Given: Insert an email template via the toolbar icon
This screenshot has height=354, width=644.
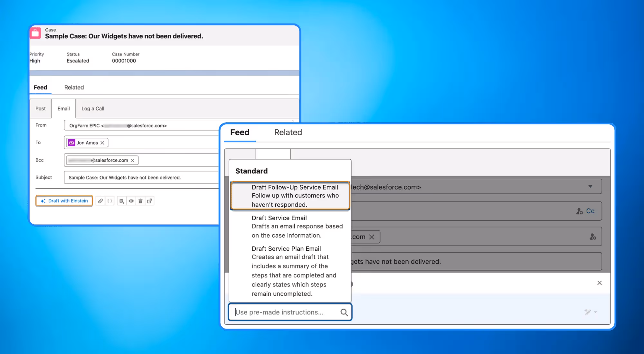Looking at the screenshot, I should [x=122, y=201].
